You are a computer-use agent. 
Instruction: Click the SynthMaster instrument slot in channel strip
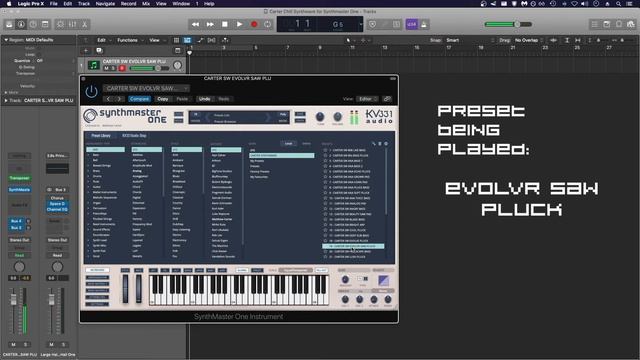pos(19,190)
